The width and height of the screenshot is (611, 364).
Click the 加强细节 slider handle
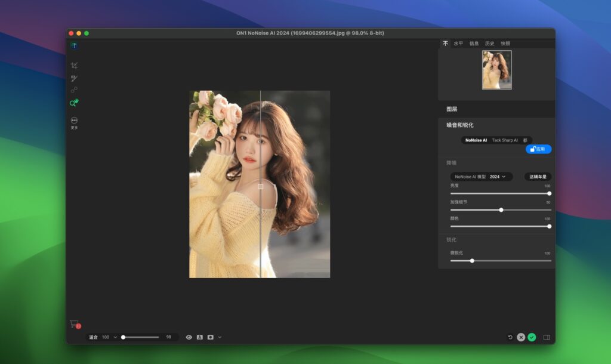pyautogui.click(x=501, y=209)
